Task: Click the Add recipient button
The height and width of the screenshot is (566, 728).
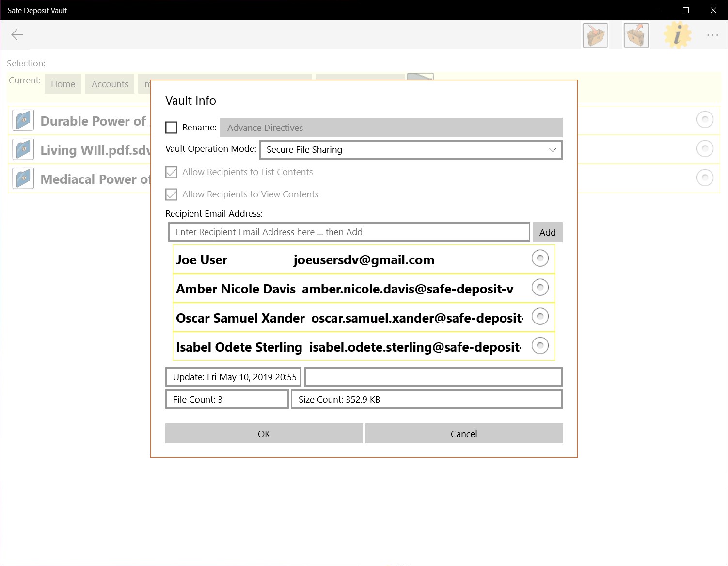Action: (548, 232)
